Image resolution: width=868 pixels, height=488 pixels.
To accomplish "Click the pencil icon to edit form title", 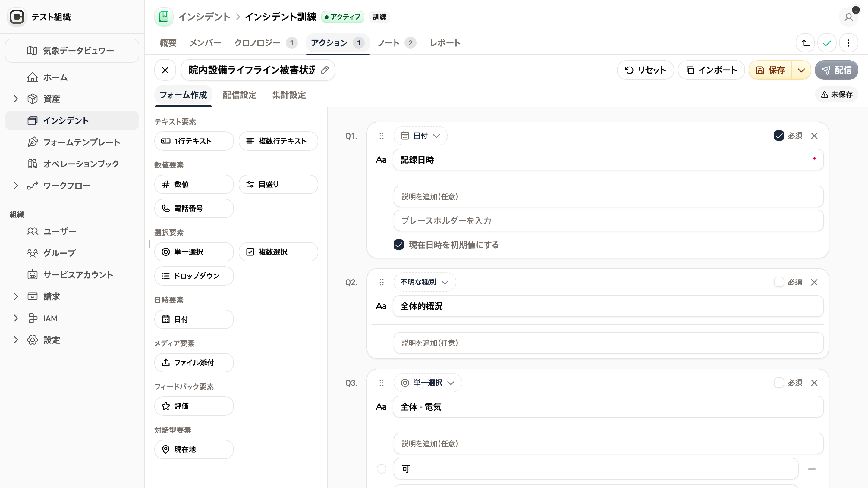I will coord(325,70).
